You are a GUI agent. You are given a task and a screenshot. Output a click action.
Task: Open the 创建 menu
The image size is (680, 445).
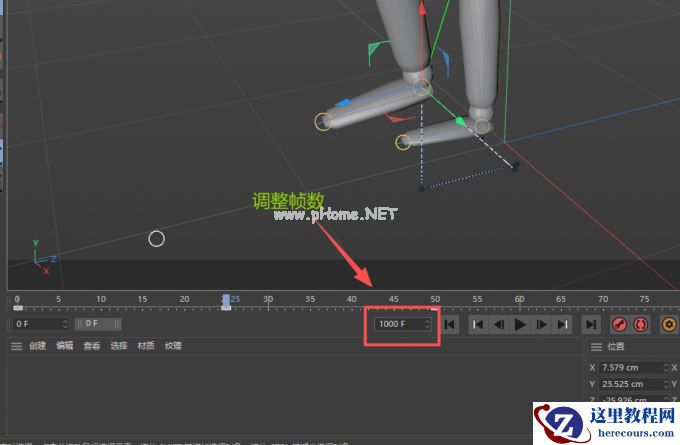(x=37, y=346)
